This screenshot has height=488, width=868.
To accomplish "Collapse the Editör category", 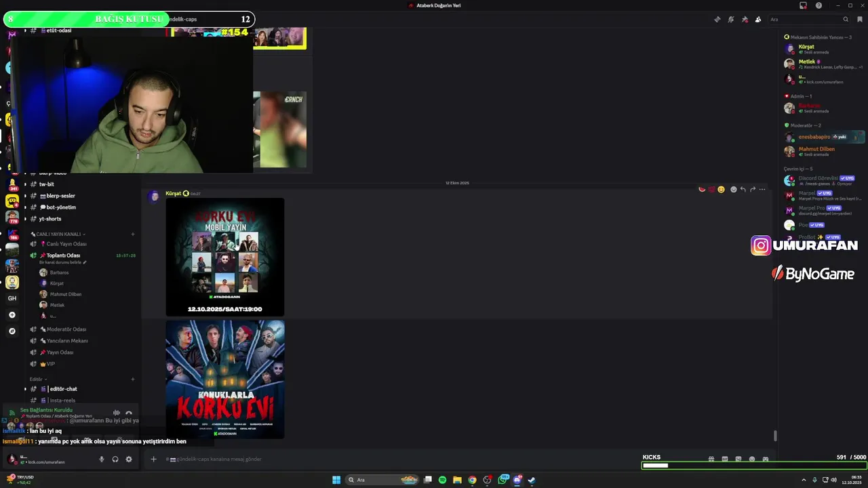I will click(x=37, y=379).
